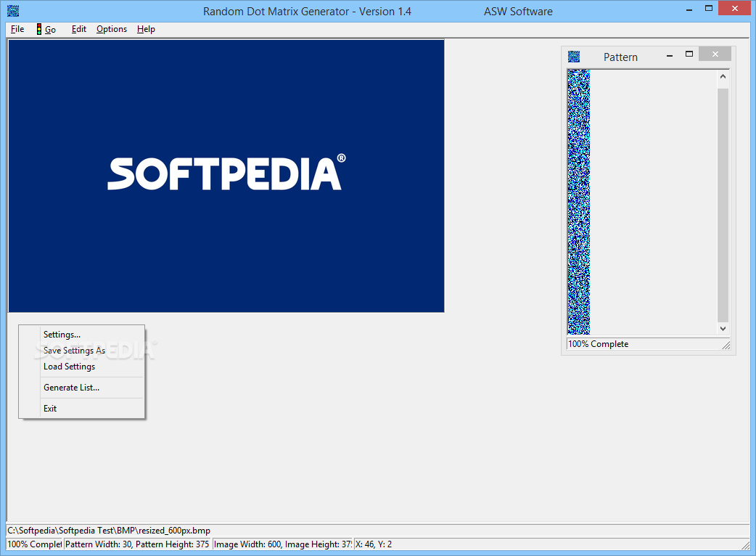
Task: Open the Help menu
Action: click(146, 29)
